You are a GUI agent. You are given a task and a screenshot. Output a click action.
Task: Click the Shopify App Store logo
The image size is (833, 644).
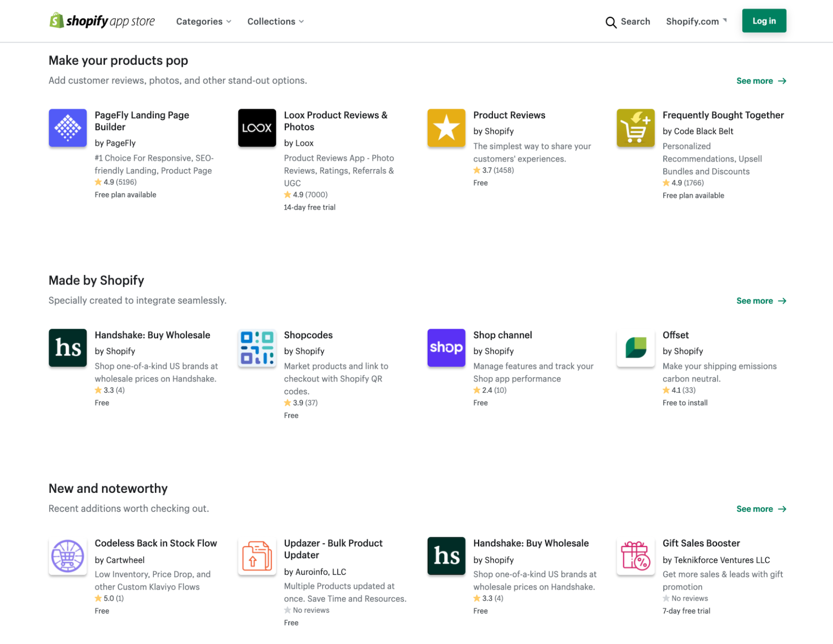point(102,21)
